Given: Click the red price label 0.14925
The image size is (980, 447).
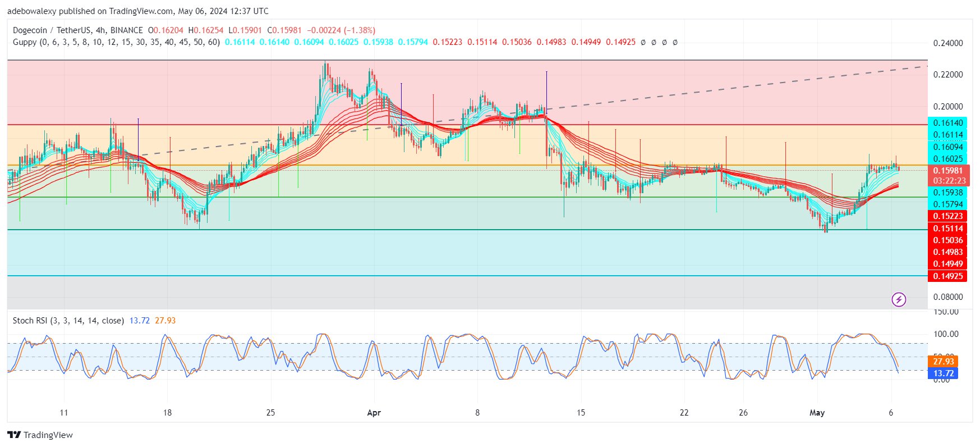Looking at the screenshot, I should click(x=947, y=276).
